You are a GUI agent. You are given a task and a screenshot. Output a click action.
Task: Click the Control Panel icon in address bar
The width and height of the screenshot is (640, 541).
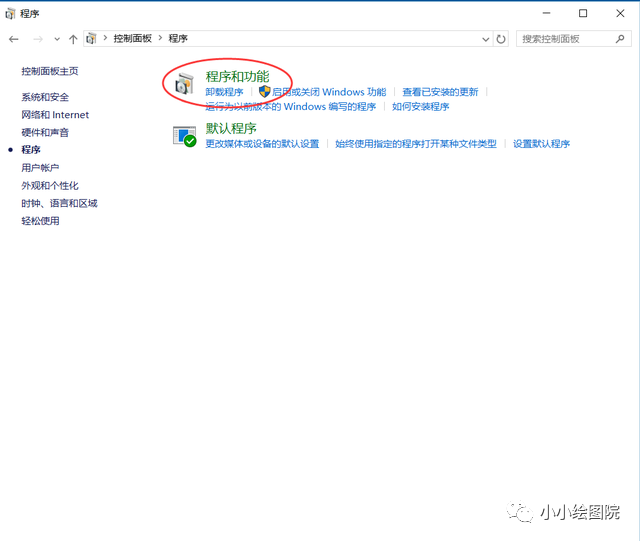click(x=91, y=38)
